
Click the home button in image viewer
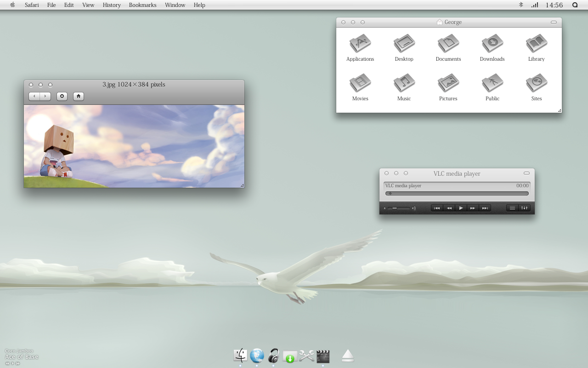tap(79, 96)
